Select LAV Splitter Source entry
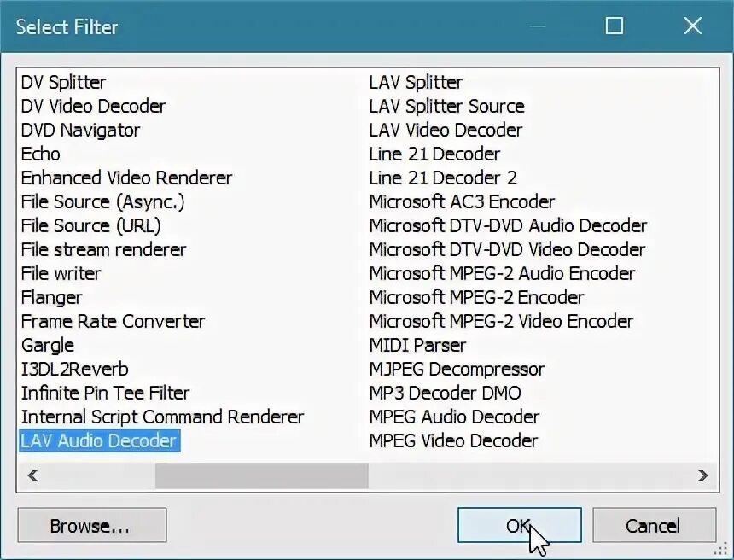 point(447,107)
